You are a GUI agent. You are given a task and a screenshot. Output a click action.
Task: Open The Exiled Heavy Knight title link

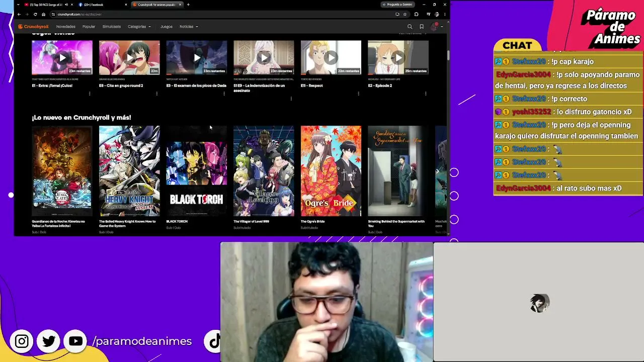(128, 223)
